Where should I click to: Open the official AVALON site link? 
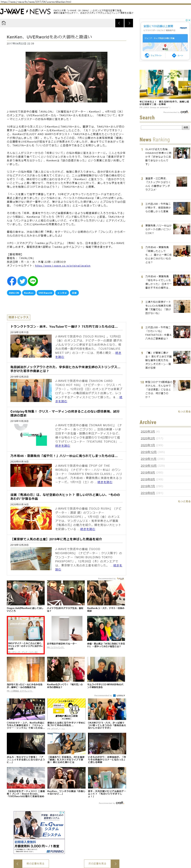click(x=63, y=266)
